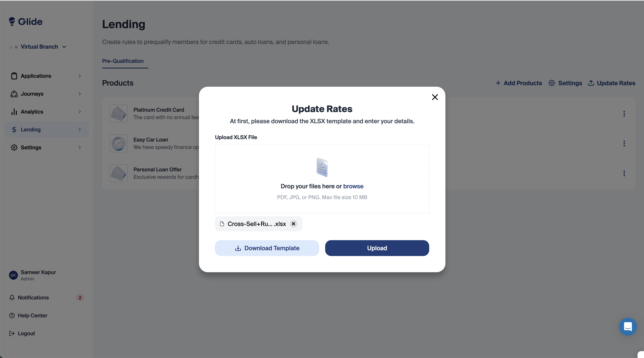Image resolution: width=644 pixels, height=358 pixels.
Task: Open the Intercom chat bubble icon
Action: pyautogui.click(x=628, y=326)
